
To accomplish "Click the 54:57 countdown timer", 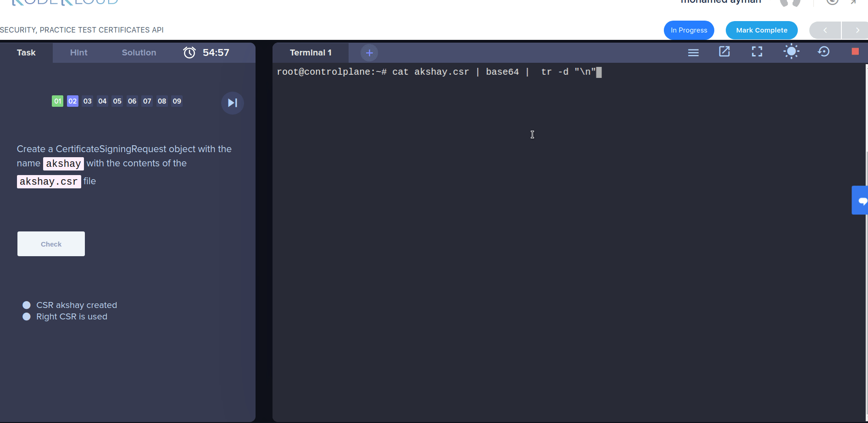I will coord(216,53).
